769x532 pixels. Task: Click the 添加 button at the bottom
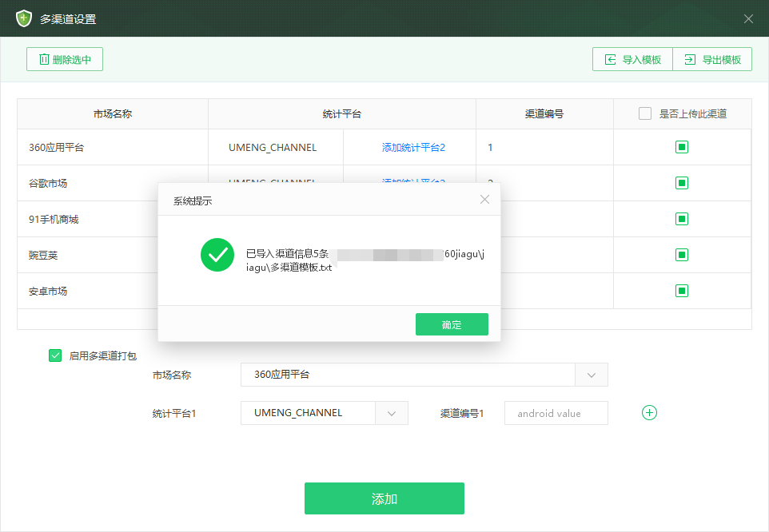(x=384, y=498)
